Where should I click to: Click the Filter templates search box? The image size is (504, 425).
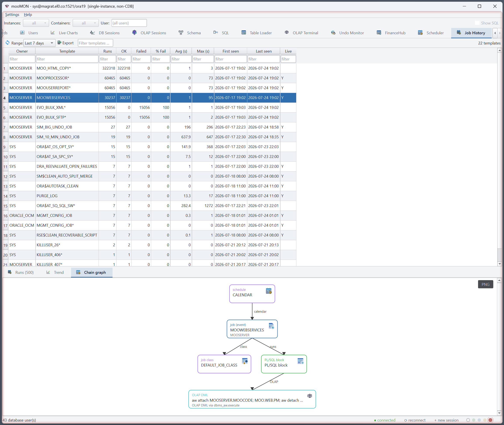pos(95,43)
